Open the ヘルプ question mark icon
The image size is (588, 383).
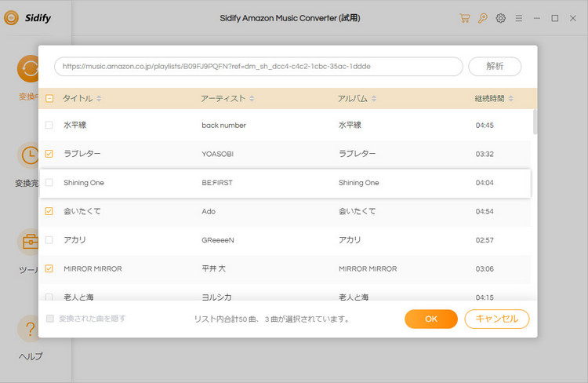pos(28,329)
